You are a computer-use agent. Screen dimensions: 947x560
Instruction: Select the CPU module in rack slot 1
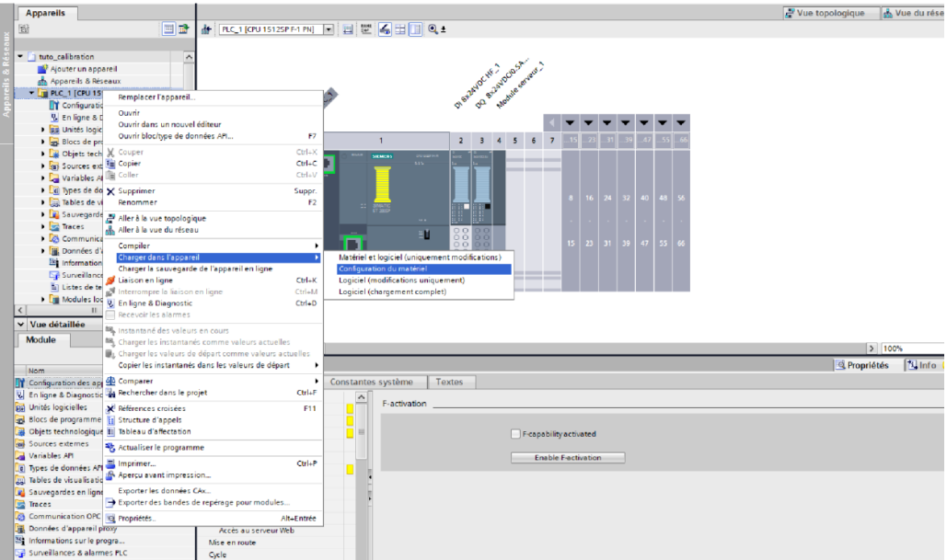coord(387,200)
